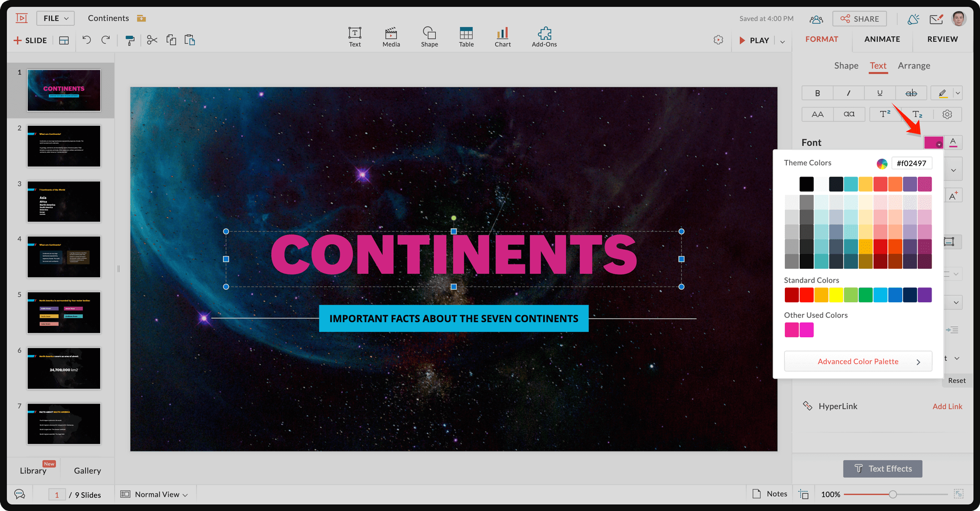Open the notifications bell icon

(913, 19)
